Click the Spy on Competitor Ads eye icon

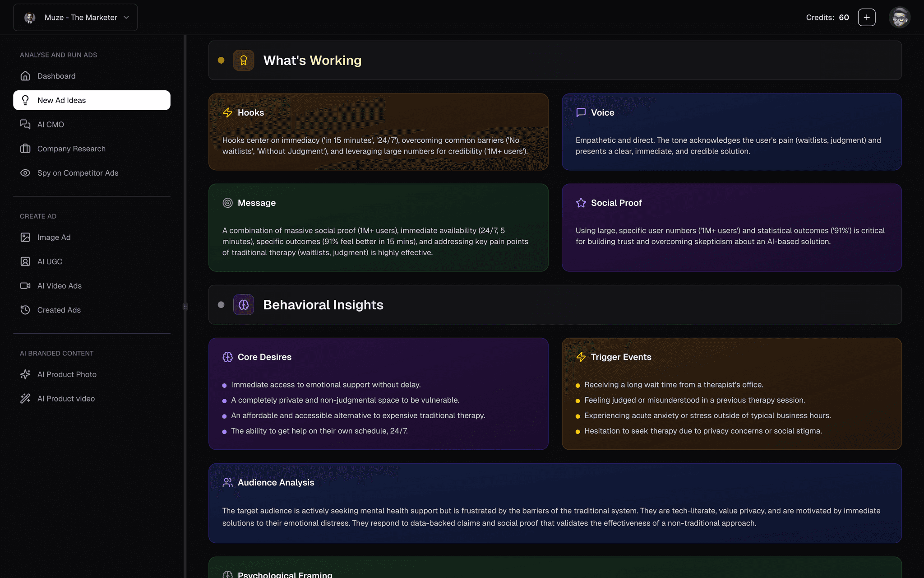(25, 173)
